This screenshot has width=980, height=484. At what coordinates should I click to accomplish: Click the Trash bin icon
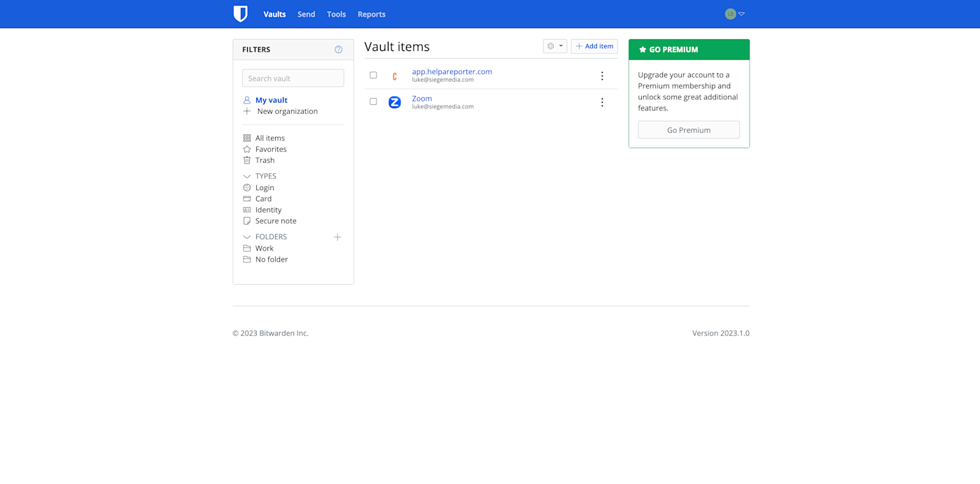(x=246, y=160)
